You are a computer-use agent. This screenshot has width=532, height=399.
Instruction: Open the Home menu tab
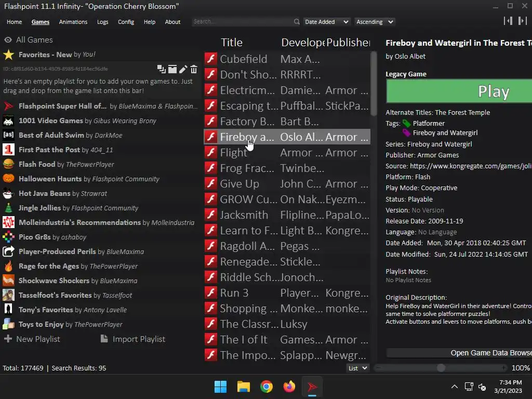(14, 22)
